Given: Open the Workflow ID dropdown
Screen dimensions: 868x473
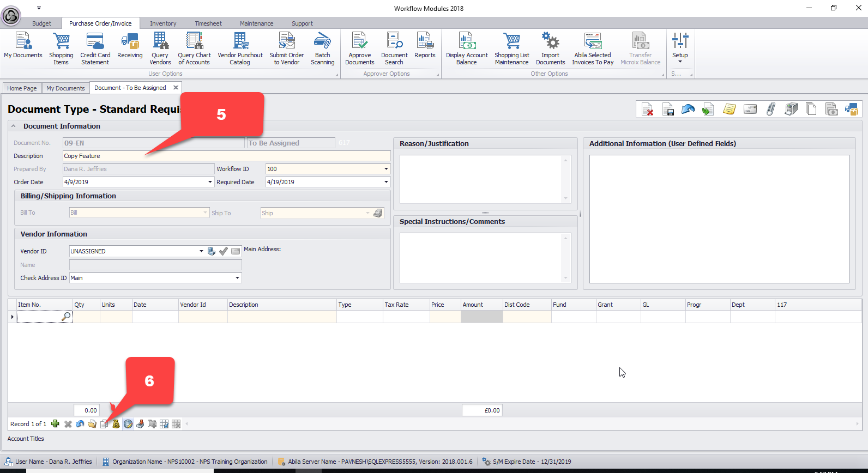Looking at the screenshot, I should coord(386,169).
